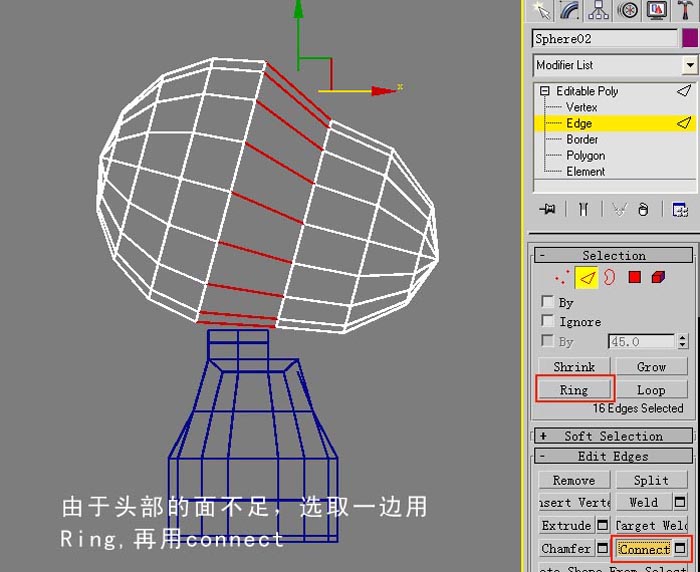Screen dimensions: 700x572
Task: Enable the By angle checkbox beside 45.0
Action: coord(547,341)
